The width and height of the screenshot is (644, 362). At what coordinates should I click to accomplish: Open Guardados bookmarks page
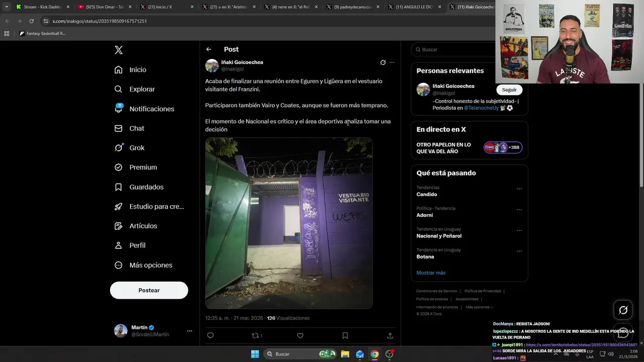[139, 187]
